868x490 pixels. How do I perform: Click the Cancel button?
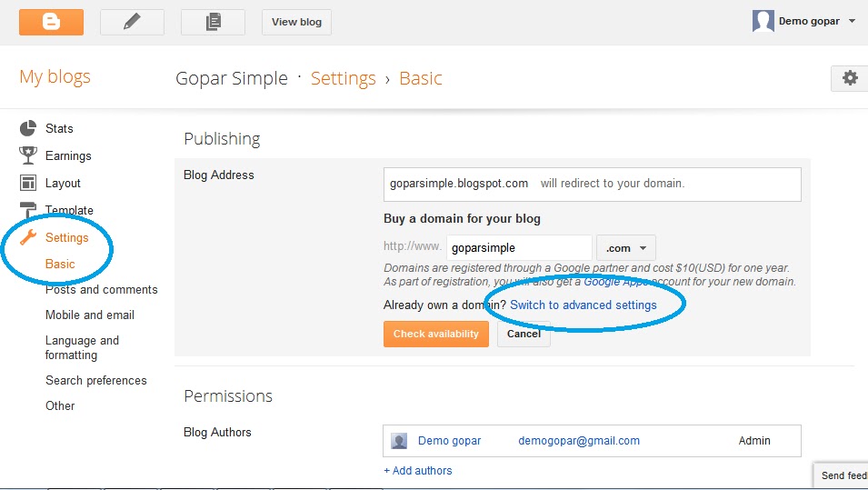click(524, 334)
